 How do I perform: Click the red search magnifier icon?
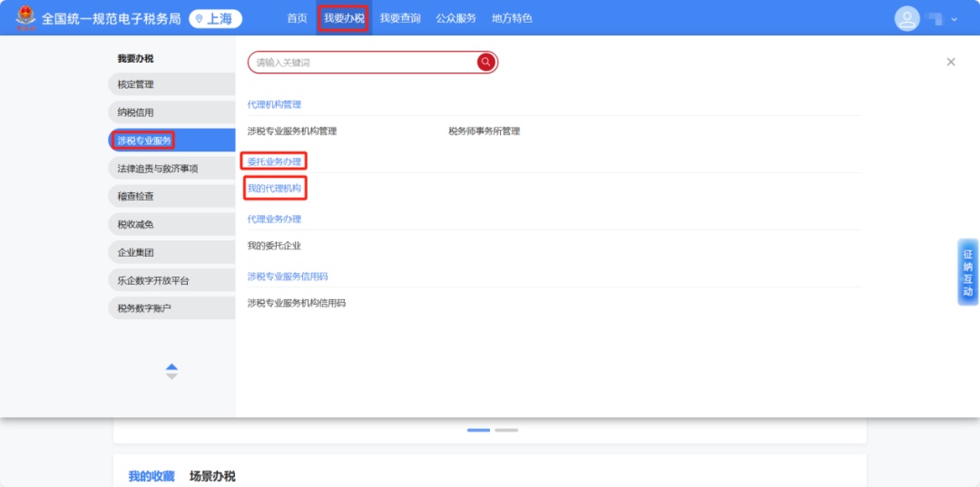click(486, 62)
